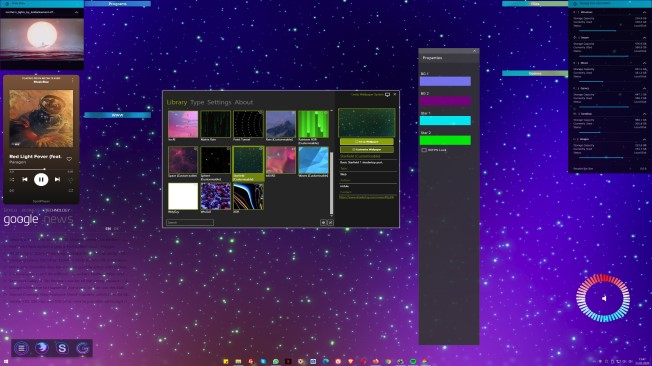Image resolution: width=652 pixels, height=366 pixels.
Task: Click the left square button beside the library search bar
Action: [x=323, y=223]
